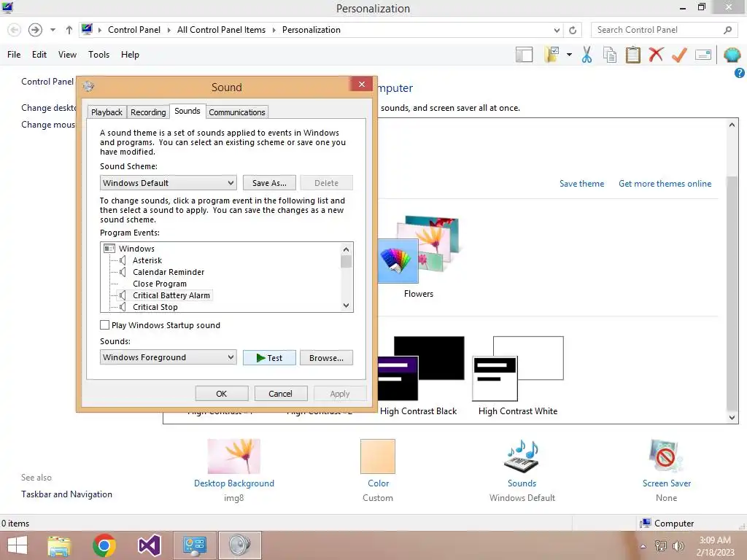Go up one level with up arrow
Viewport: 747px width, 560px height.
point(69,30)
